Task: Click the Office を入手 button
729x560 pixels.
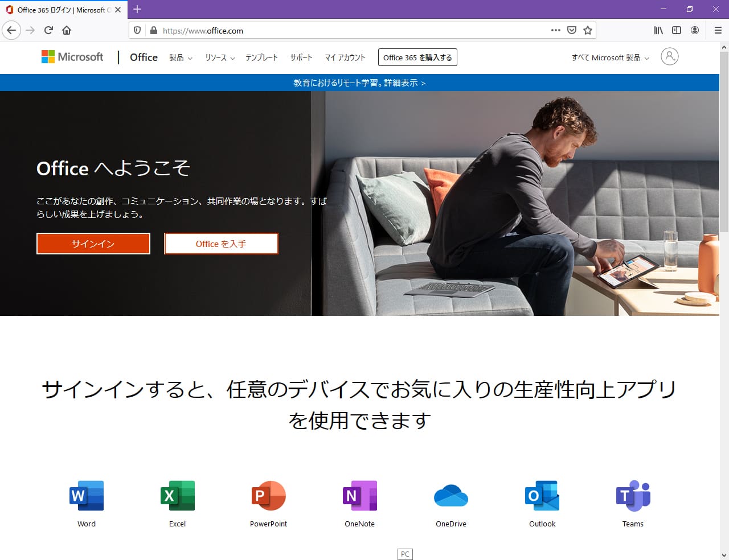Action: 221,244
